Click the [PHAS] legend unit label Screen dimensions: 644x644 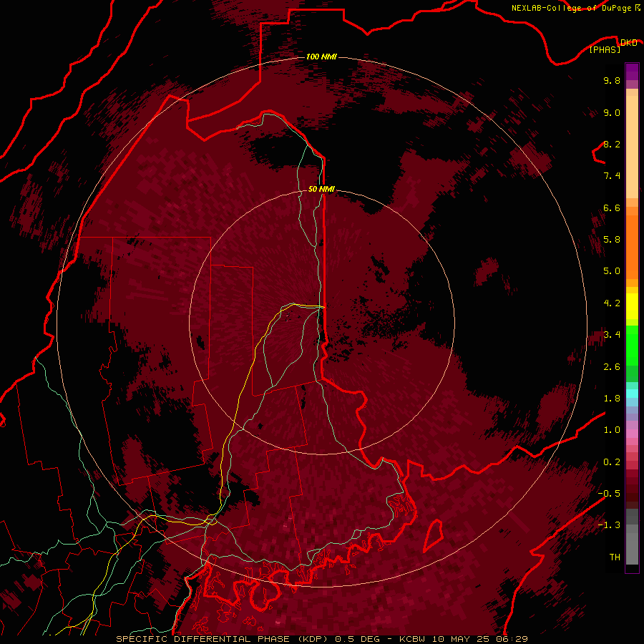pos(605,49)
